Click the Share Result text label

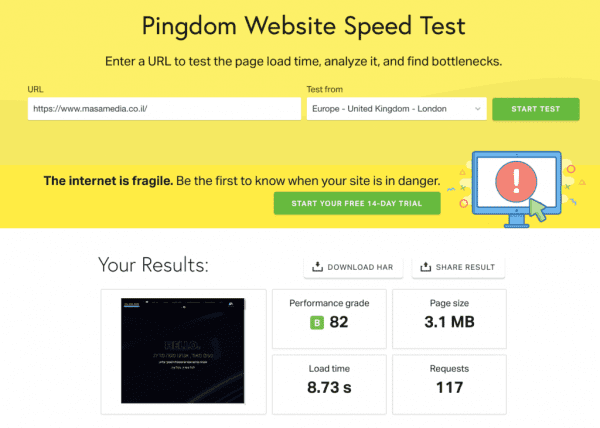(x=465, y=267)
